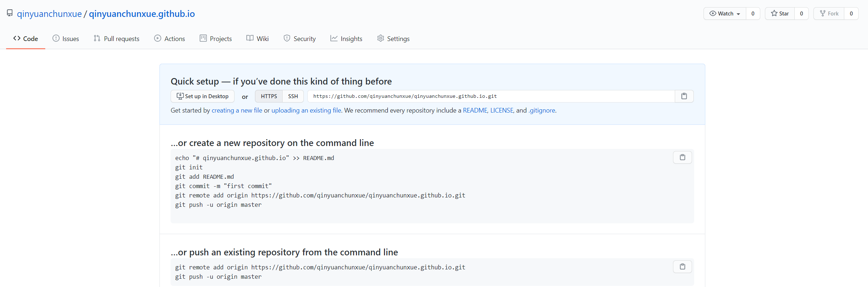Open the Issues tab
The image size is (868, 287).
tap(66, 38)
